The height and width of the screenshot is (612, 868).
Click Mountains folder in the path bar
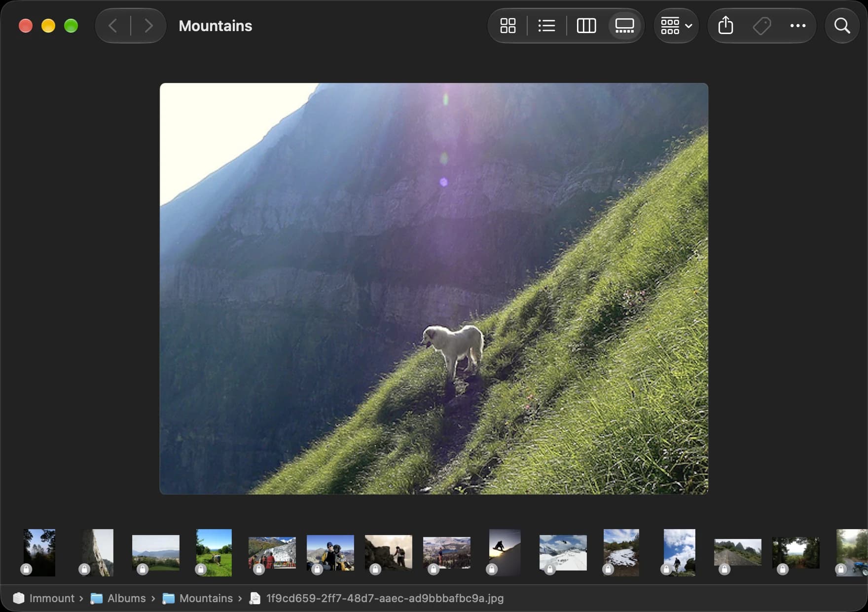(x=198, y=598)
